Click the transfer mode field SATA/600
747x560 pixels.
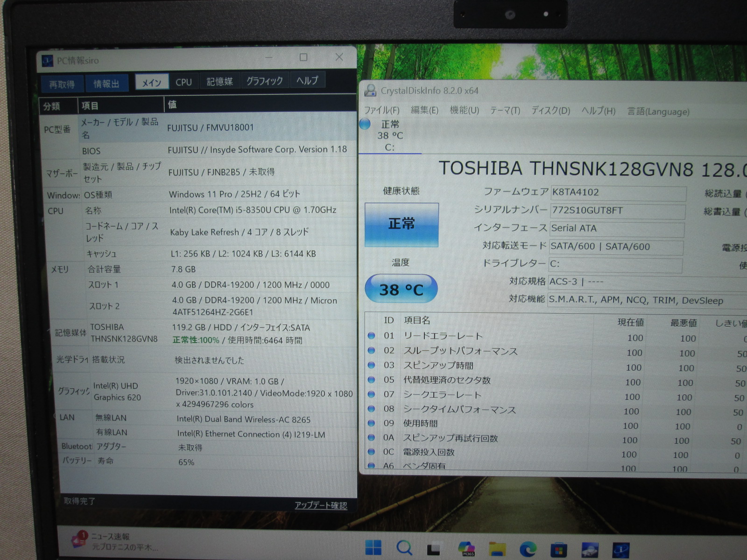click(x=616, y=246)
